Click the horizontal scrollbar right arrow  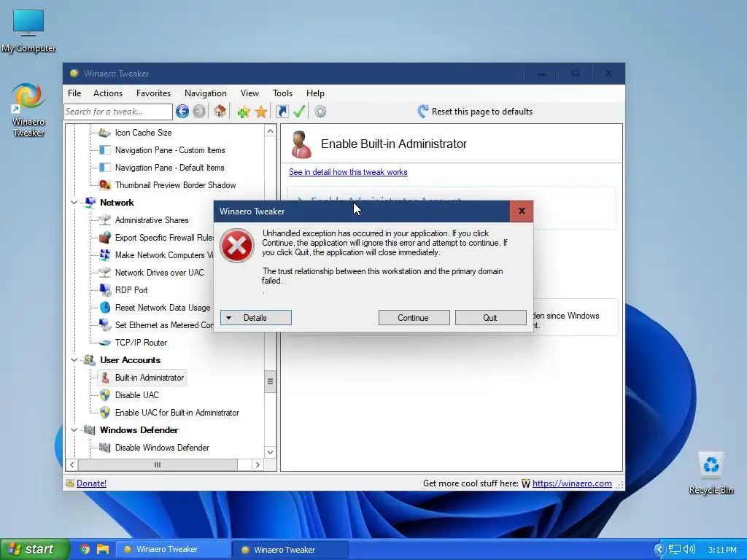258,464
